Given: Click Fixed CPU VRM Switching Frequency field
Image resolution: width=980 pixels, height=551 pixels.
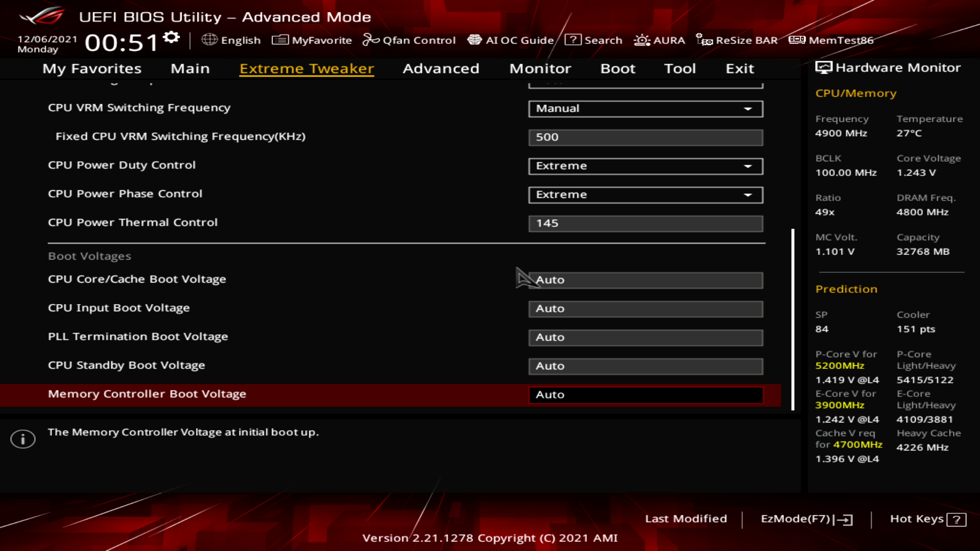Looking at the screenshot, I should [645, 137].
